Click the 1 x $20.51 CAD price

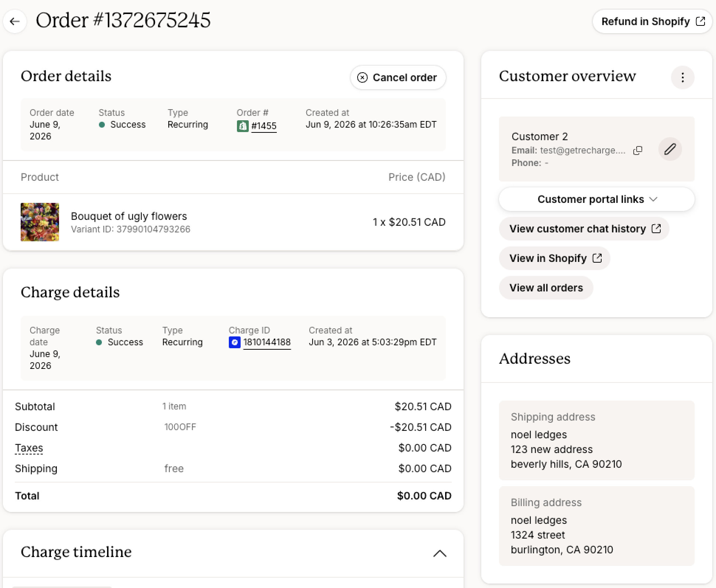(x=409, y=222)
